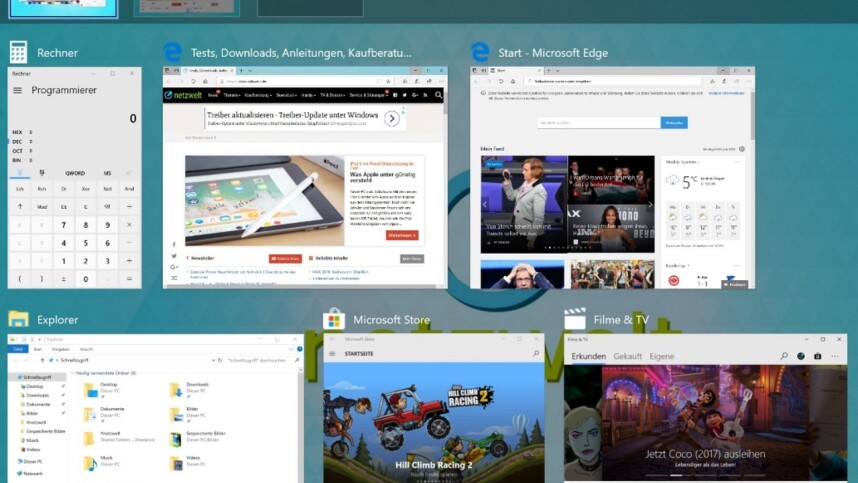Open the News menu on netzwelt
Screen dimensions: 858x483
213,95
